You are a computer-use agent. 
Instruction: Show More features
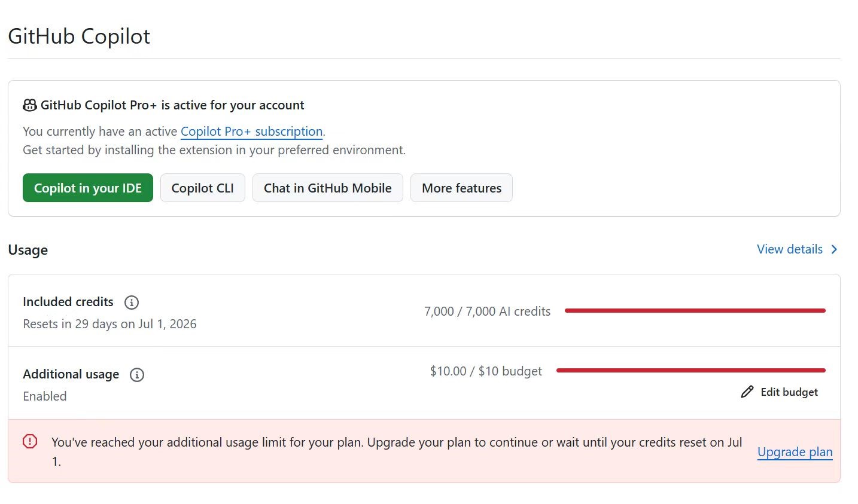462,188
